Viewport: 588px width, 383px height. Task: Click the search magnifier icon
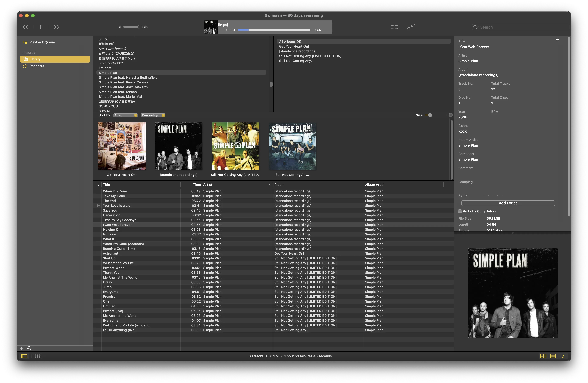coord(476,27)
